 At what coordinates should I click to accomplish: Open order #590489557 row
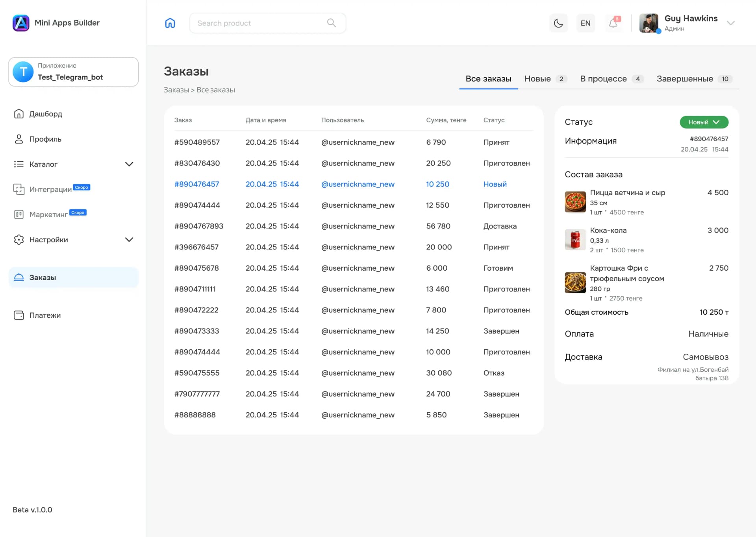[197, 142]
